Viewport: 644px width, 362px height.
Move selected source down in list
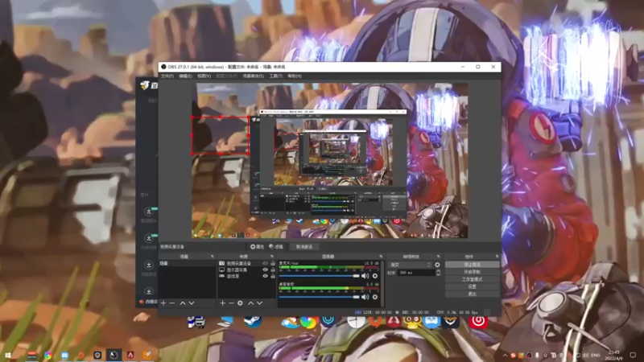click(x=259, y=303)
